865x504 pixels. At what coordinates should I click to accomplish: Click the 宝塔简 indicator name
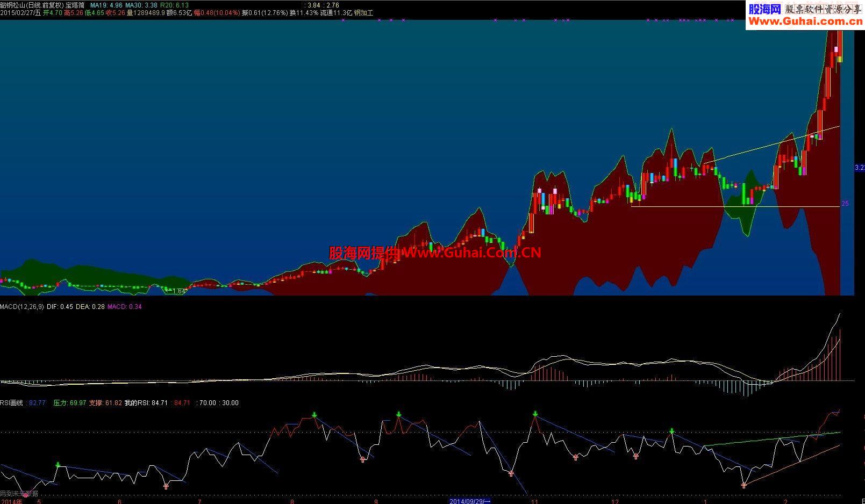coord(75,5)
